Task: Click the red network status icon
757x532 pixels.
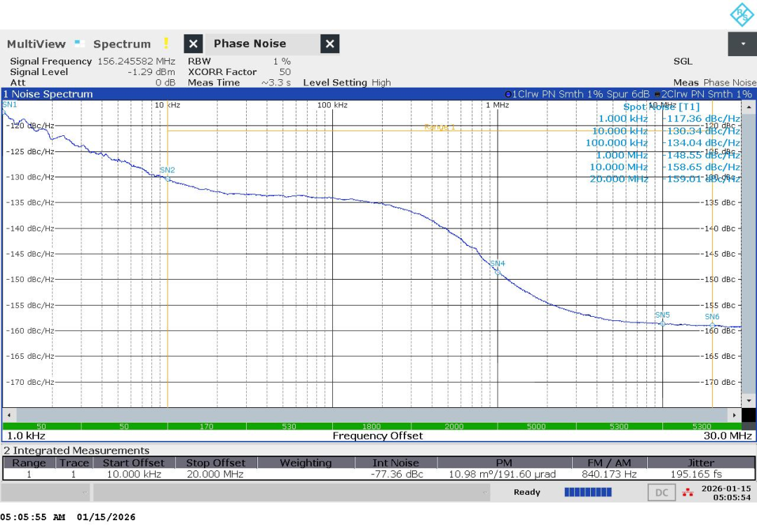Action: pyautogui.click(x=688, y=493)
